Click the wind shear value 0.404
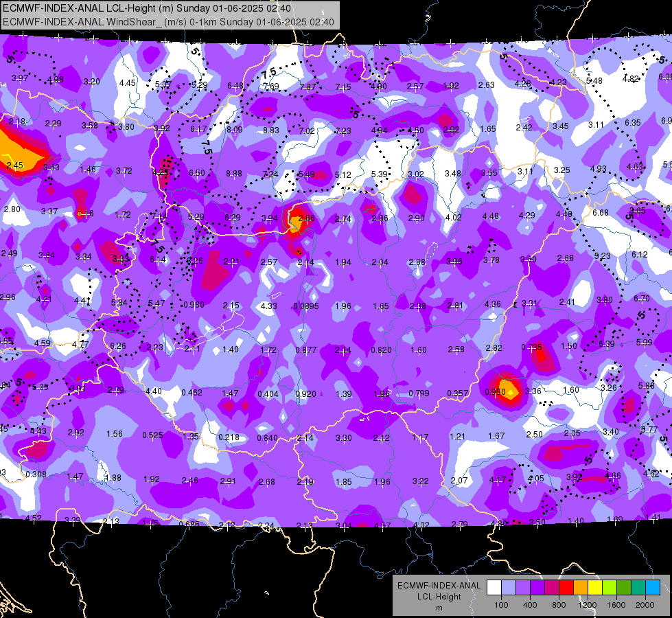672x618 pixels. 268,394
